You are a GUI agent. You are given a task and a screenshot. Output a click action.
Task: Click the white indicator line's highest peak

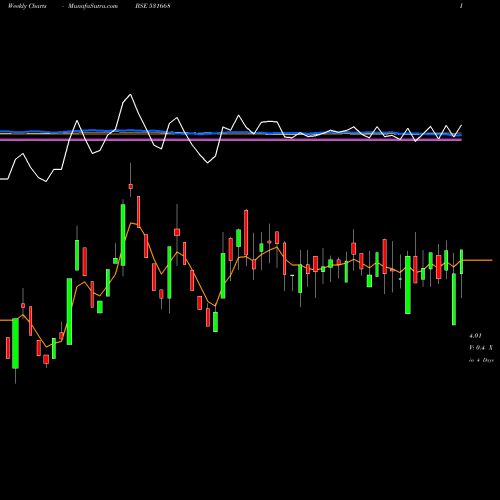130,95
